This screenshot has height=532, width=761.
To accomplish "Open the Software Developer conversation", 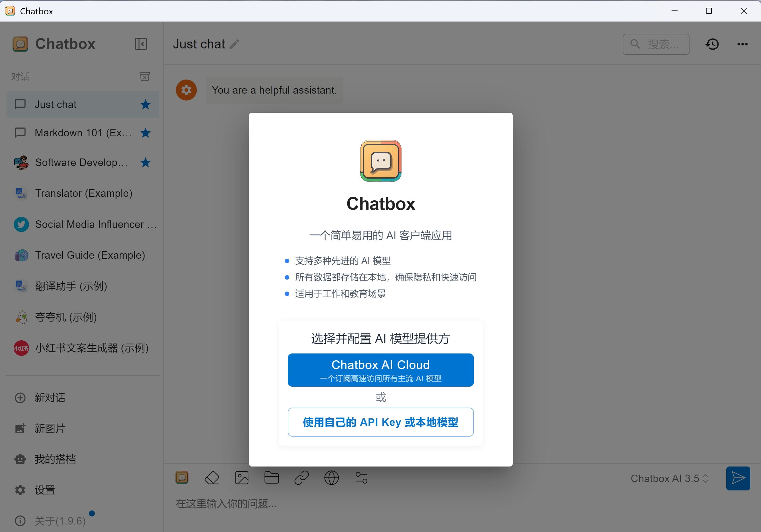I will [x=83, y=162].
